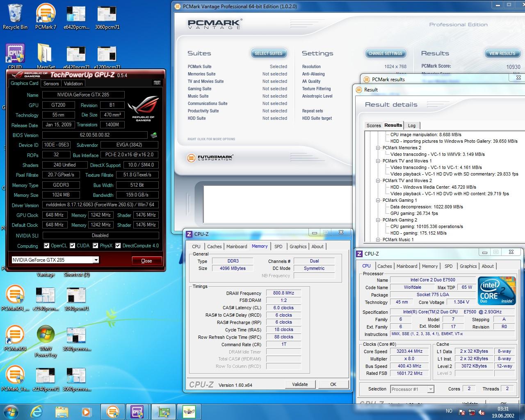Expand the PCMark Music 1 node
The height and width of the screenshot is (420, 525).
click(x=378, y=240)
